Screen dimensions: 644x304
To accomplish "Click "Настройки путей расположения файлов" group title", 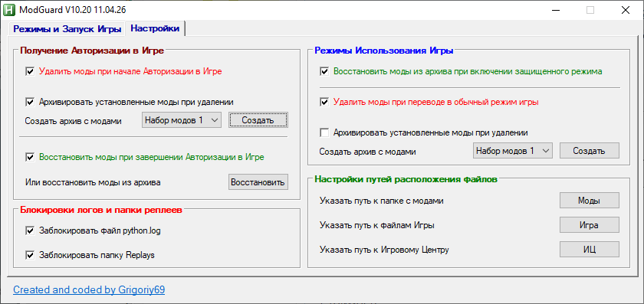I will pos(406,179).
